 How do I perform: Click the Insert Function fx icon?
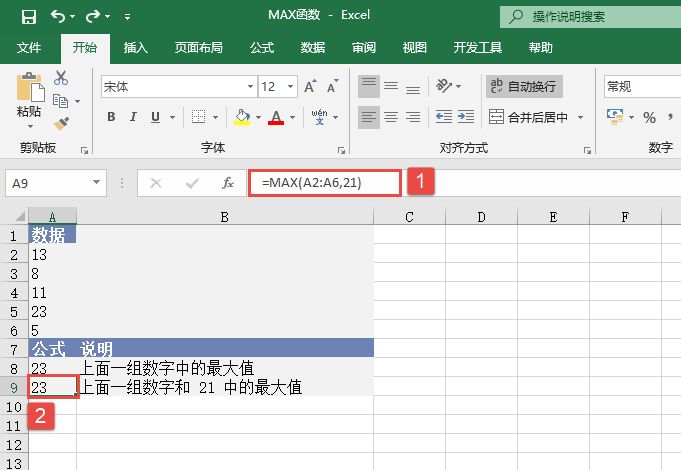tap(228, 183)
